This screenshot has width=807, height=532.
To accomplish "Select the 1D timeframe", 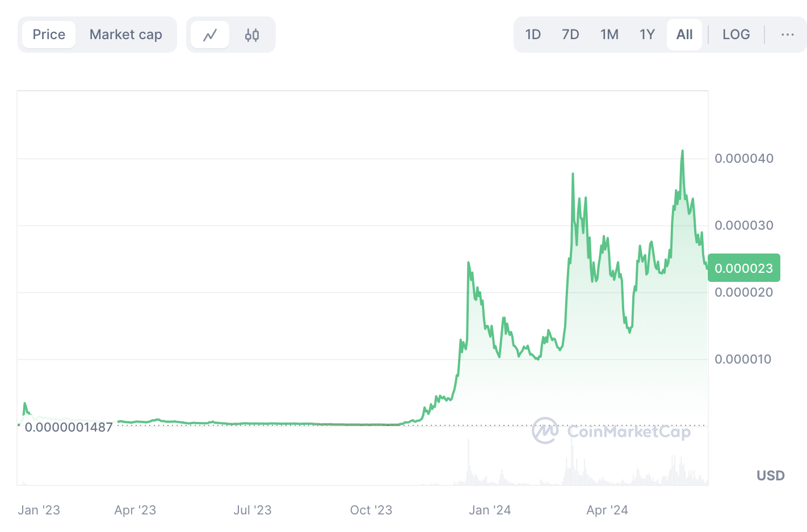I will pos(533,35).
